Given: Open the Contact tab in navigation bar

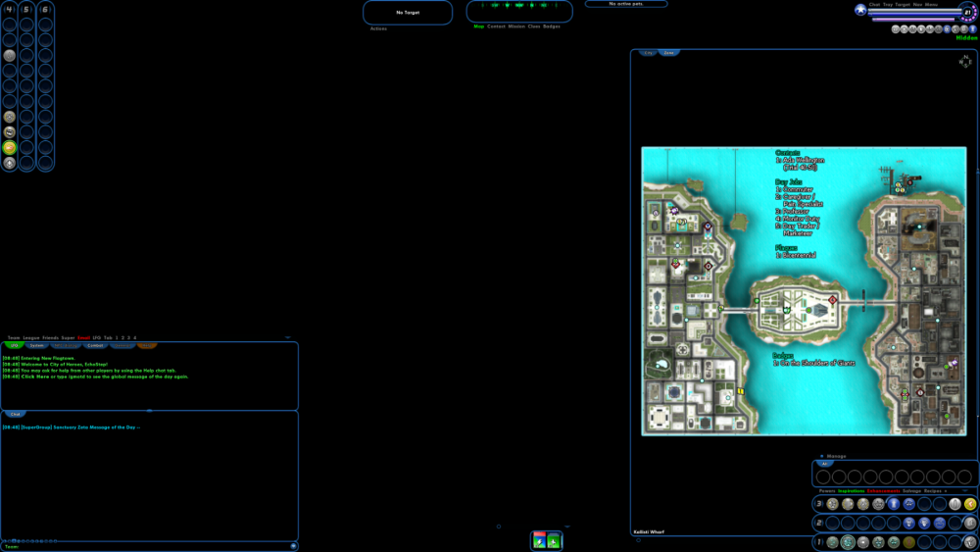Looking at the screenshot, I should pyautogui.click(x=496, y=26).
